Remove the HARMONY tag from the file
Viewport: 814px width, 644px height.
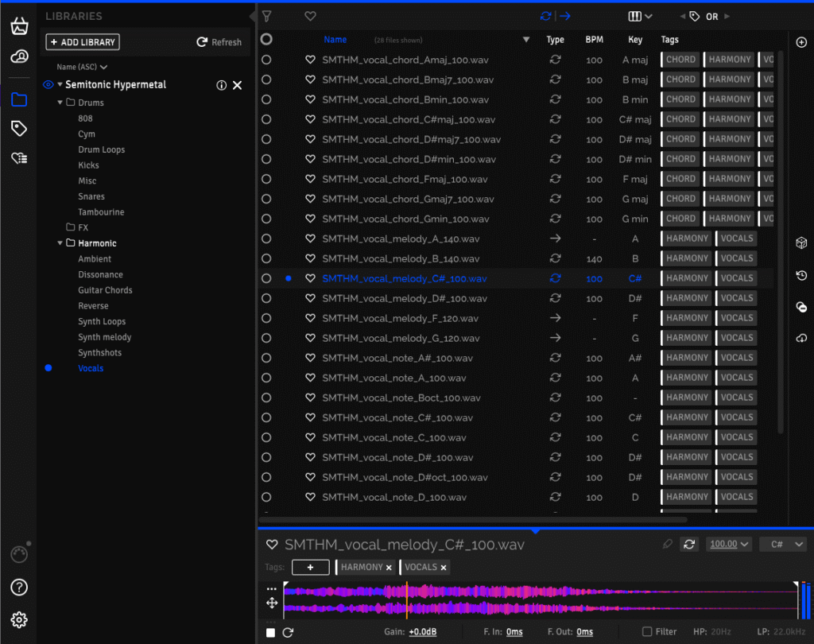(389, 567)
